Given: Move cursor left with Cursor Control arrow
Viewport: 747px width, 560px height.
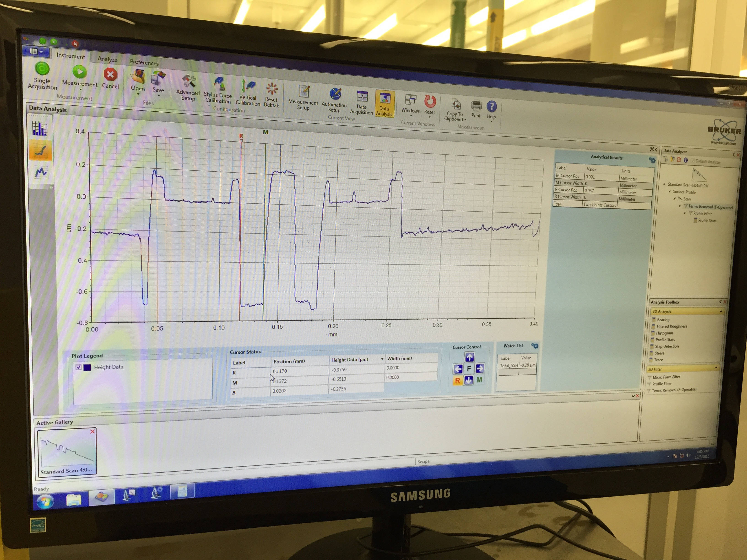Looking at the screenshot, I should pos(458,369).
